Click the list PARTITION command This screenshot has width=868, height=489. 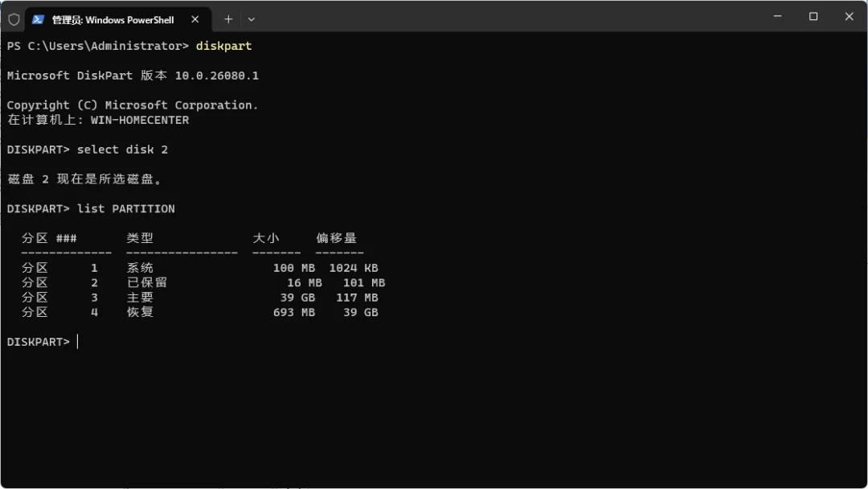[x=125, y=209]
